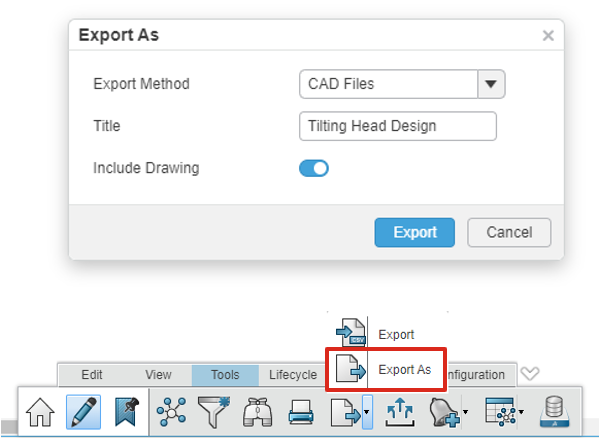Click the filter funnel icon

coord(214,412)
